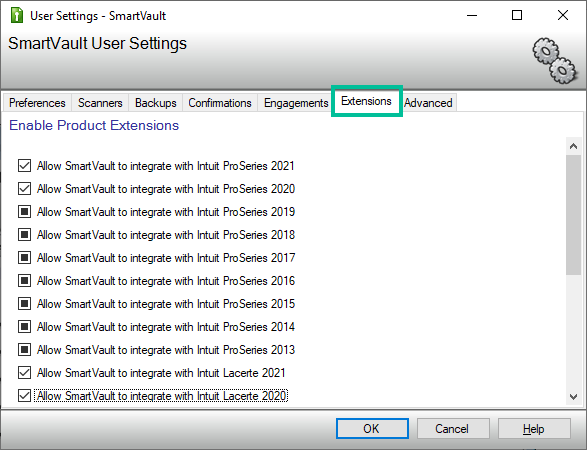Go to the Backups tab

coord(156,103)
